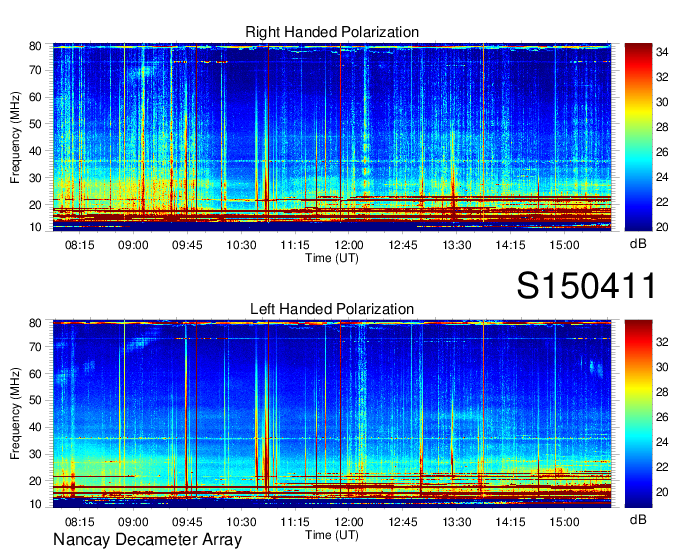
Task: Click 'Time (UT)' label under Right Handed plot
Action: click(332, 258)
